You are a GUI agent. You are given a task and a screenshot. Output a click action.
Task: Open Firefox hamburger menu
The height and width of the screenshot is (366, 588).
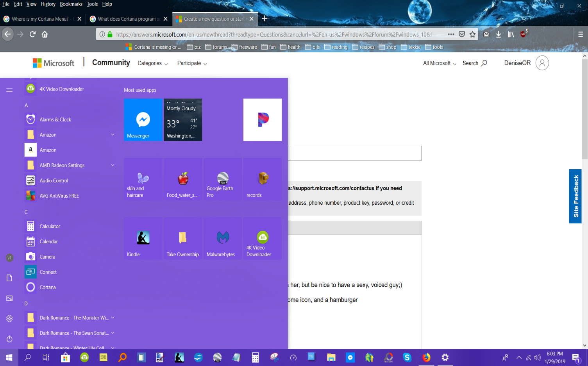[x=581, y=34]
